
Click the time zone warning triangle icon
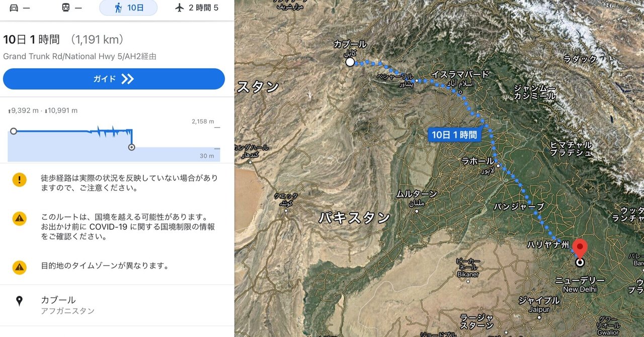tap(20, 267)
